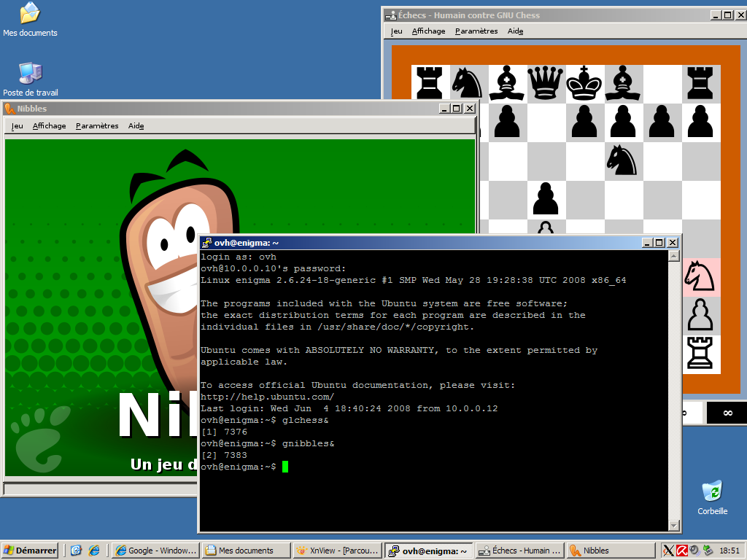Switch to Google window in taskbar

pyautogui.click(x=155, y=551)
